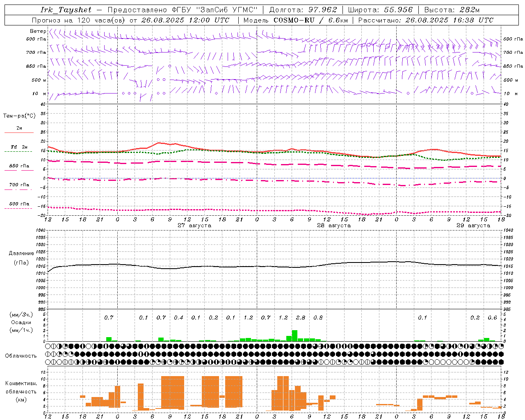Click the station name Irk_Tayshet
This screenshot has width=525, height=420.
click(x=66, y=10)
